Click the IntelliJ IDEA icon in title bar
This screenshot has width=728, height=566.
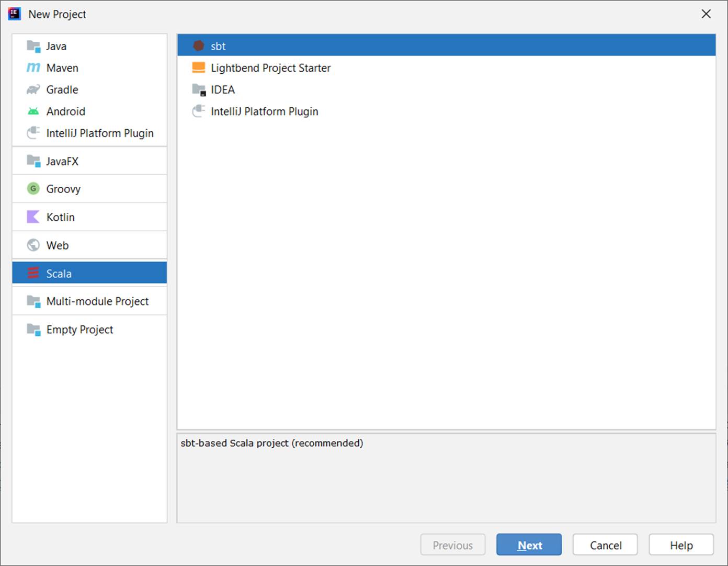[14, 14]
